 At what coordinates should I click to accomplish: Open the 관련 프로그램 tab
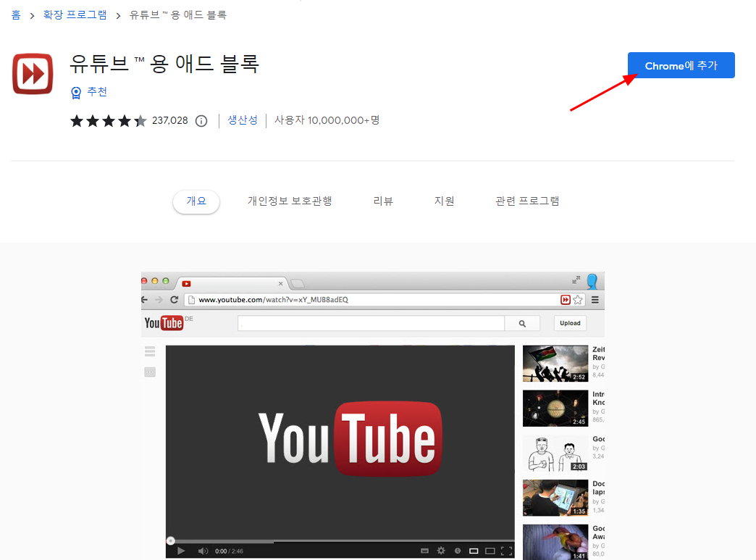point(527,201)
